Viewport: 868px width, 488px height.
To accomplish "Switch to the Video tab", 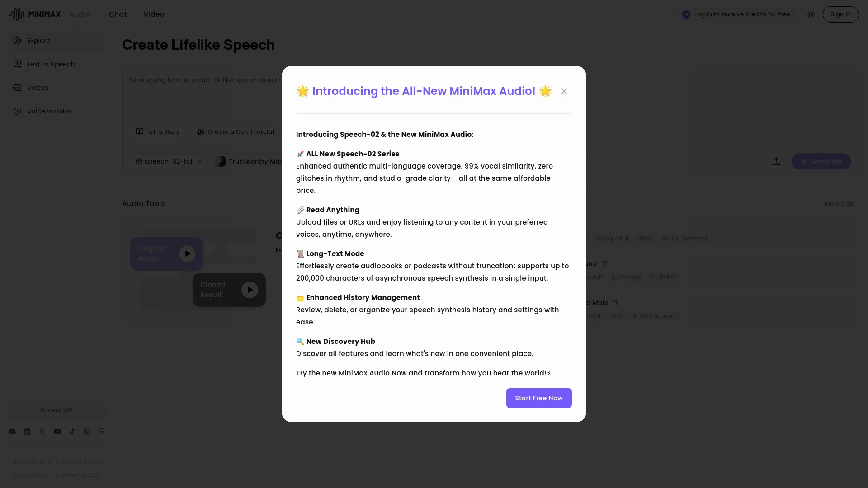I will [154, 14].
